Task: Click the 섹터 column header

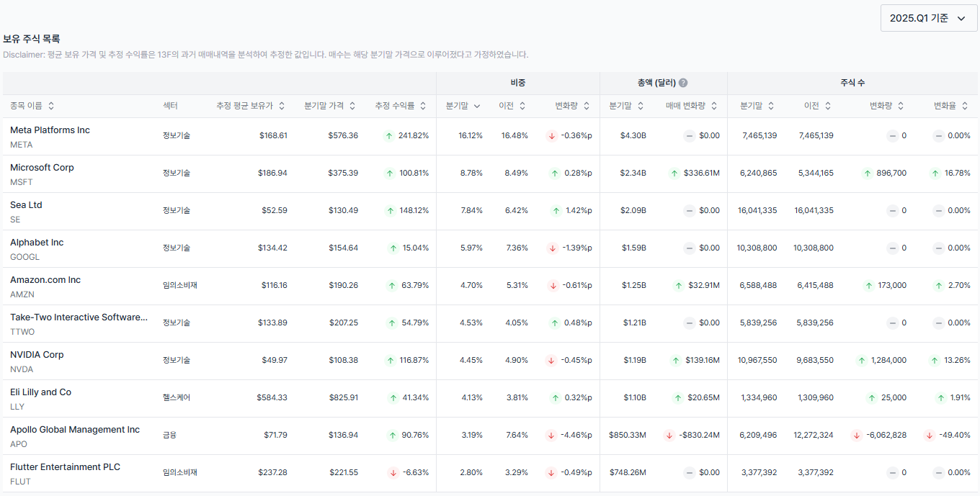Action: tap(170, 106)
